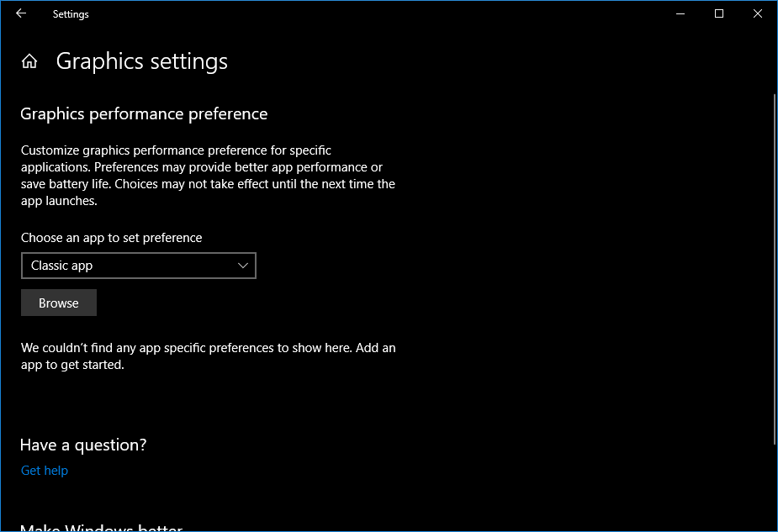The height and width of the screenshot is (532, 778).
Task: Go to Settings home via house icon
Action: coord(29,61)
